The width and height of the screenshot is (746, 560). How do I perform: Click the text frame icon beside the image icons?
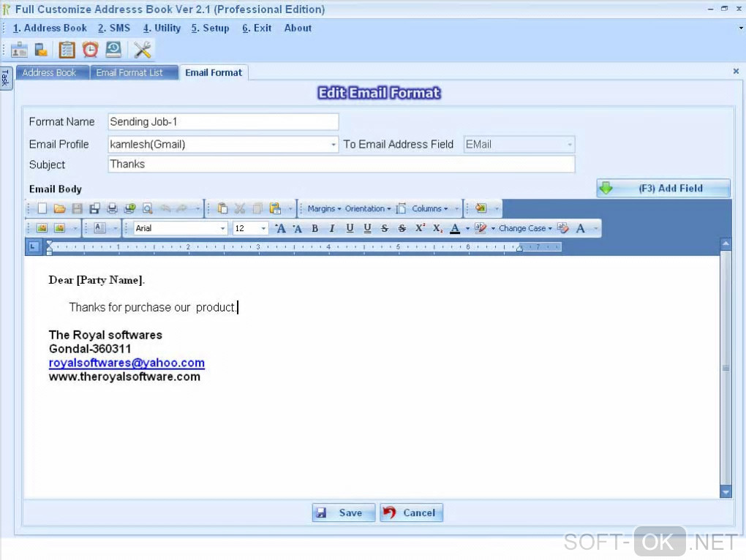pyautogui.click(x=100, y=228)
